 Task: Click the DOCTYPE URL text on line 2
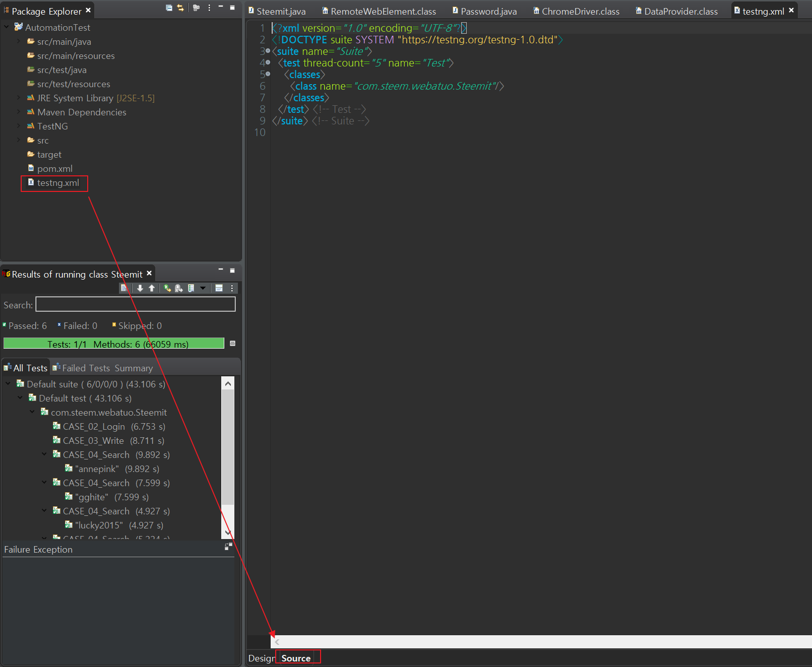pos(478,39)
